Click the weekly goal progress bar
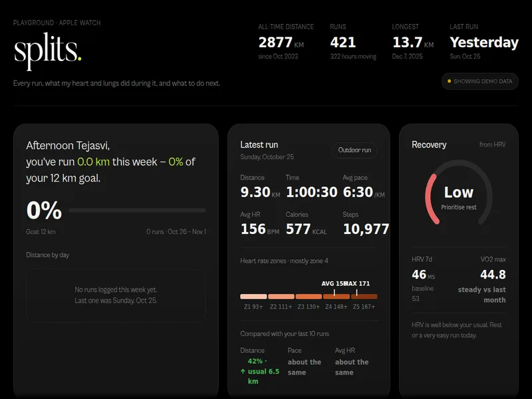 coord(138,210)
